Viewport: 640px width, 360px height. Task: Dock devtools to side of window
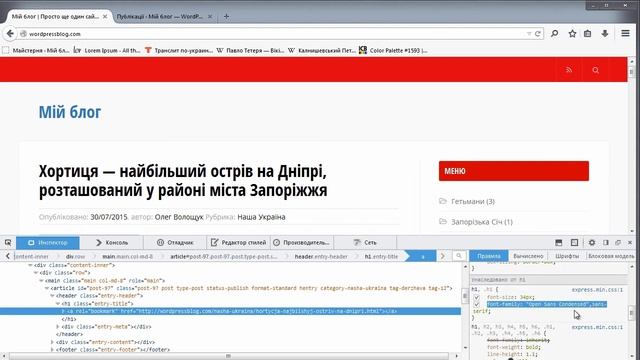point(606,242)
